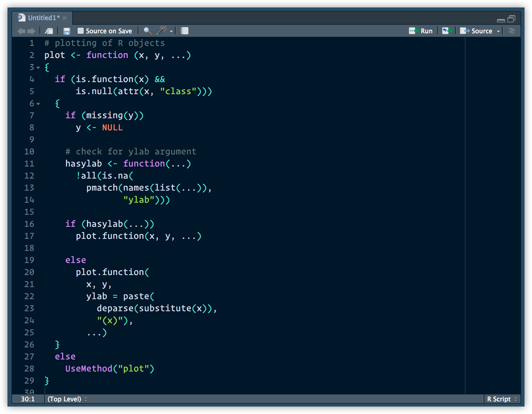Image resolution: width=532 pixels, height=414 pixels.
Task: Open code tools magic wand
Action: (162, 30)
